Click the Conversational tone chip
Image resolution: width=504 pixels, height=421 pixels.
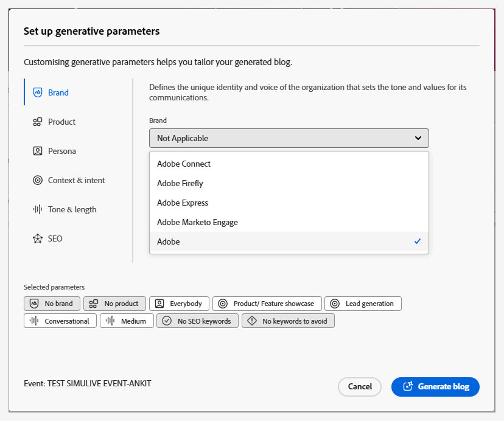tap(60, 321)
